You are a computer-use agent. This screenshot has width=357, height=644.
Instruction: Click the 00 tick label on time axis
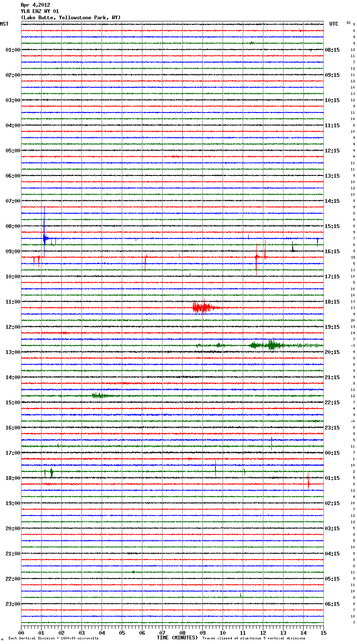(x=21, y=633)
